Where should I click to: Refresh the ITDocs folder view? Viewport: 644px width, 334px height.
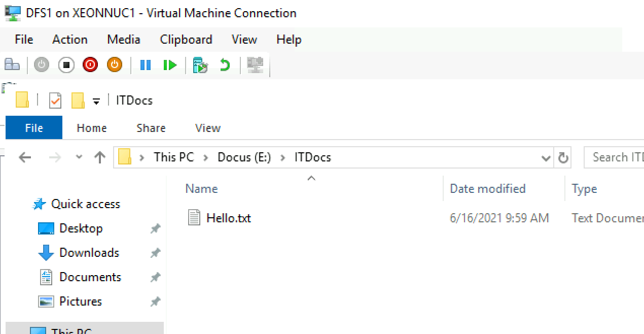point(563,158)
